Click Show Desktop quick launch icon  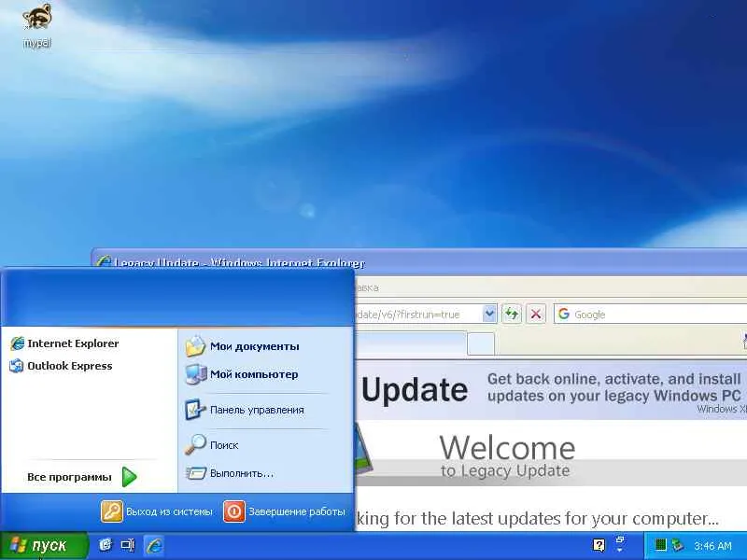[128, 545]
